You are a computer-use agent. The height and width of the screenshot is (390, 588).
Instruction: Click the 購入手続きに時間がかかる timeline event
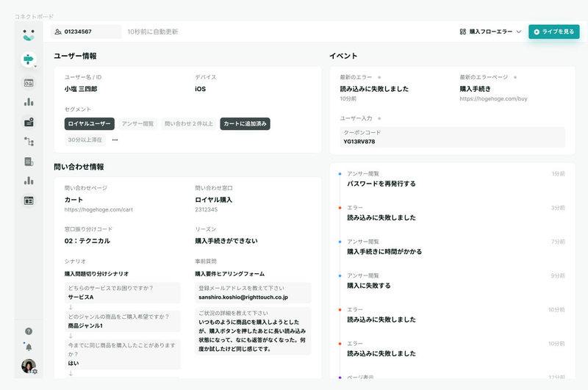(x=384, y=251)
